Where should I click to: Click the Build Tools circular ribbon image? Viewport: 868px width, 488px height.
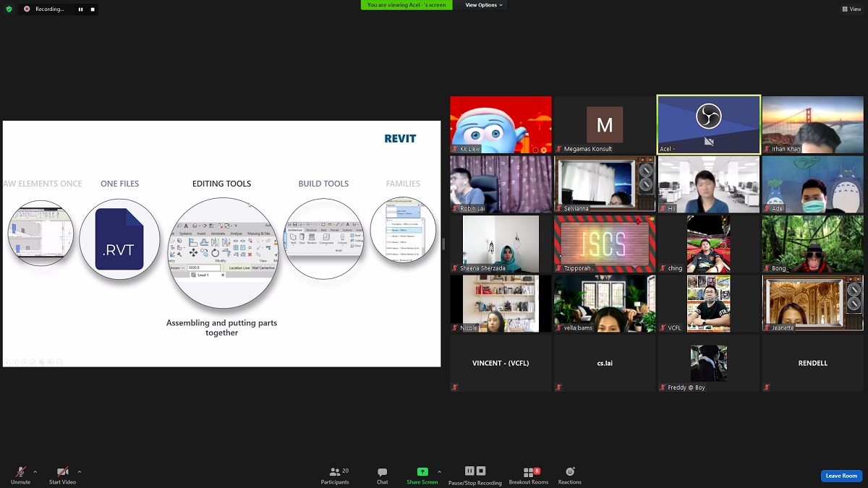[323, 239]
